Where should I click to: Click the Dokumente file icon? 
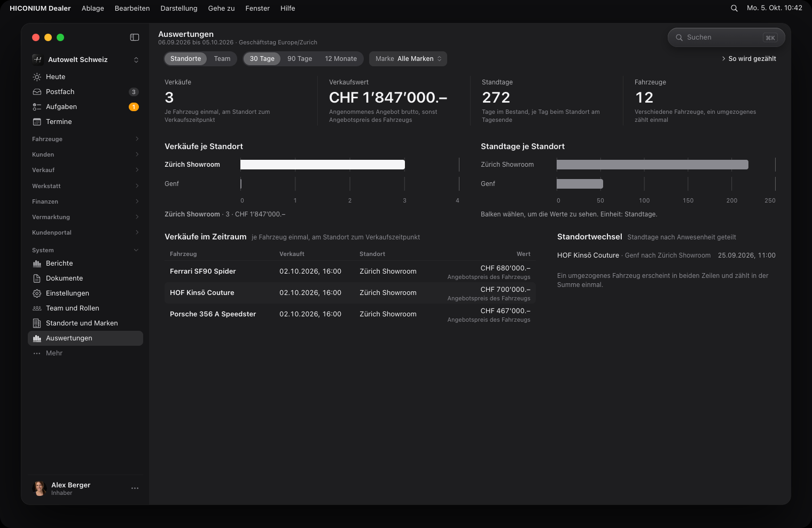pyautogui.click(x=37, y=278)
